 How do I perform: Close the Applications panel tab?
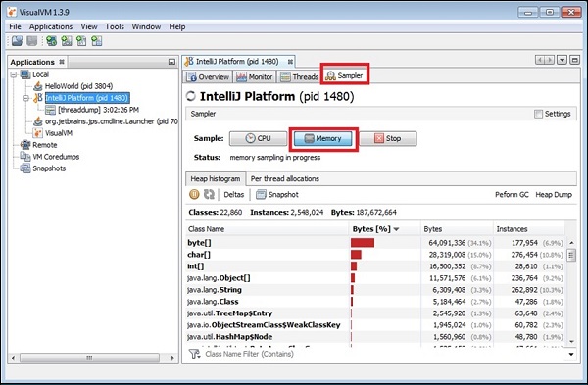click(x=62, y=62)
